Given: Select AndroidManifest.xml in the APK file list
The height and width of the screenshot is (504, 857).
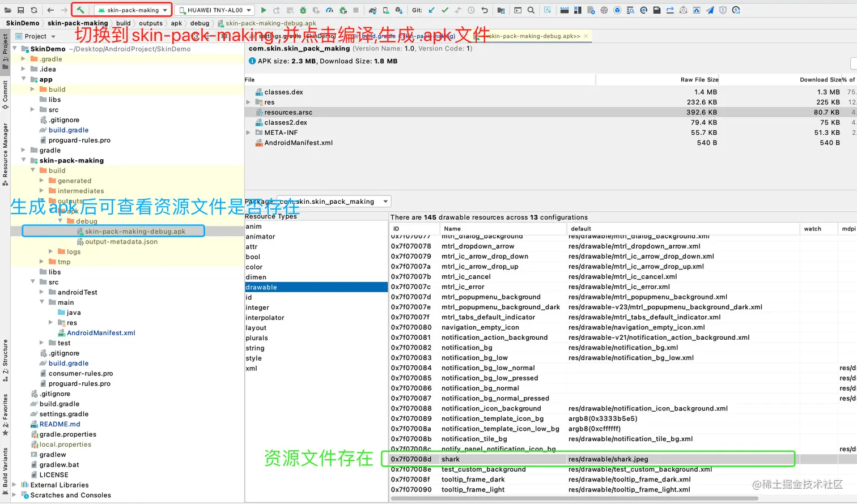Looking at the screenshot, I should click(550, 143).
